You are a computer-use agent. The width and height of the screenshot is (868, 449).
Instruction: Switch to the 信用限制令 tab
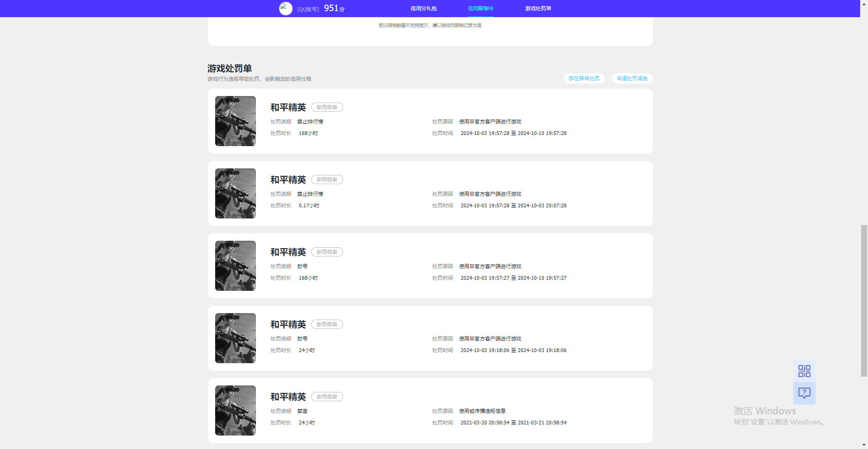[481, 8]
